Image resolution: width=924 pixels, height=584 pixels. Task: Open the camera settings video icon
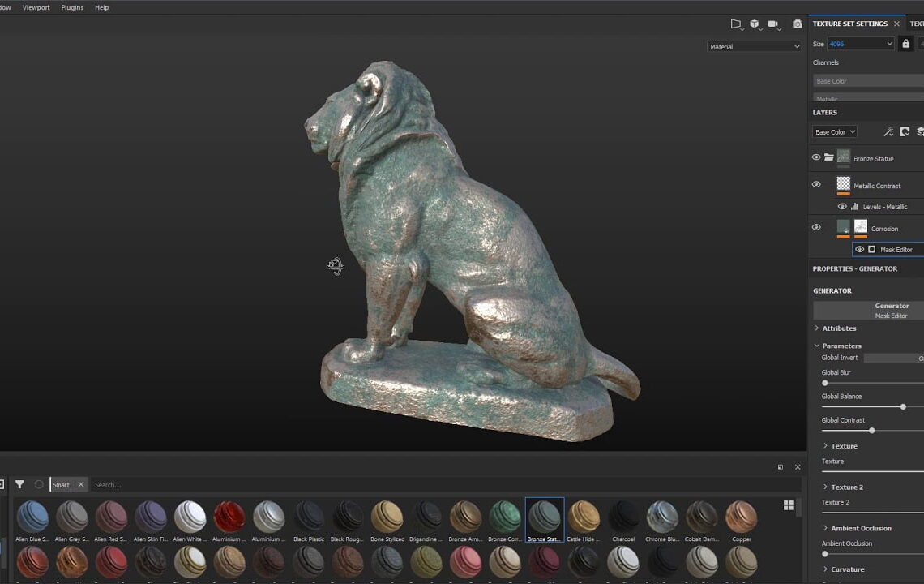pos(774,24)
